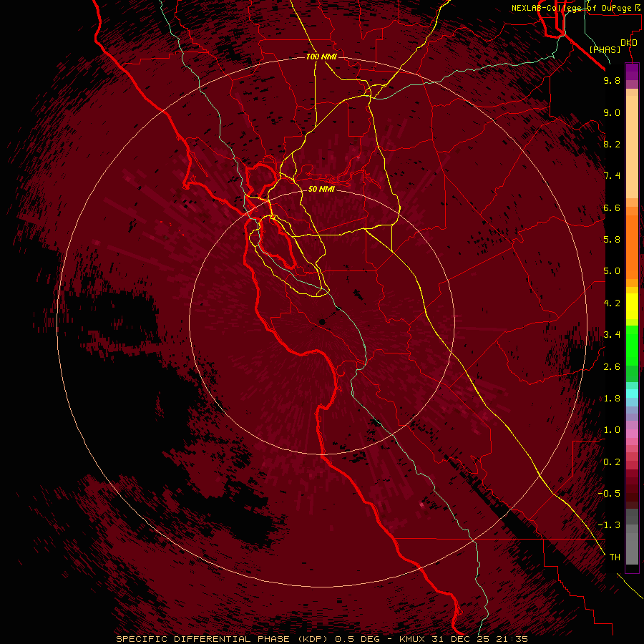The width and height of the screenshot is (644, 644).
Task: Click the "NEXLAB-College of DuPage" header text
Action: [571, 8]
